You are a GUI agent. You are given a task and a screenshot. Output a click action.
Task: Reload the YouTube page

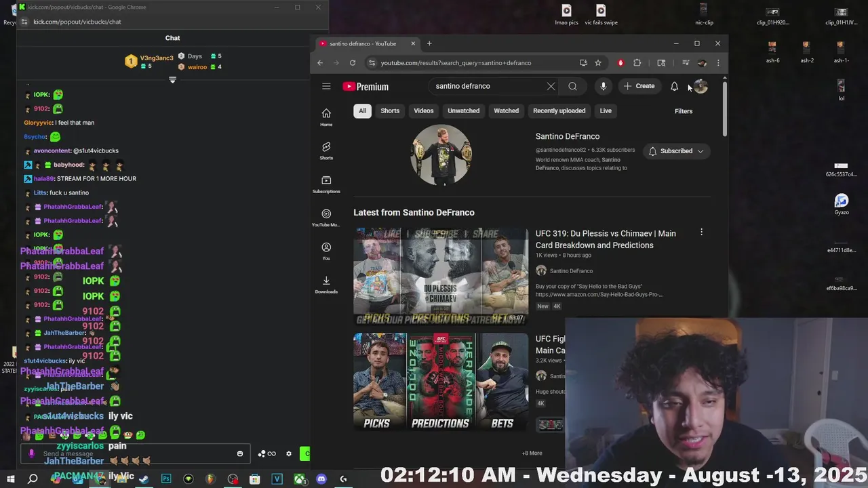coord(353,63)
